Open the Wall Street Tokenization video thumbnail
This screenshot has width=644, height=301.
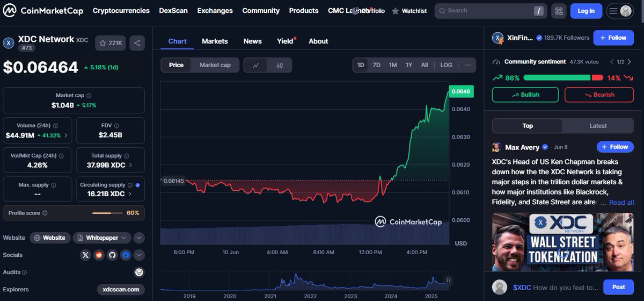(563, 242)
